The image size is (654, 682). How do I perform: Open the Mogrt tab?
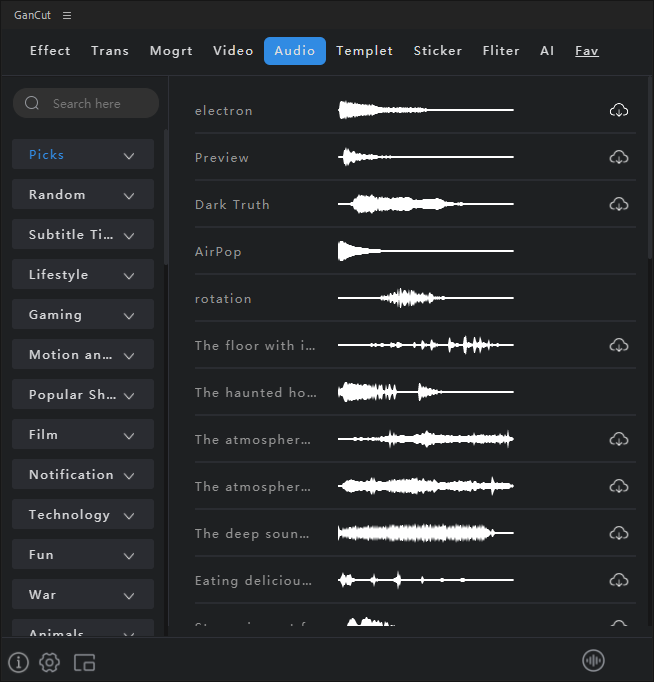click(171, 51)
